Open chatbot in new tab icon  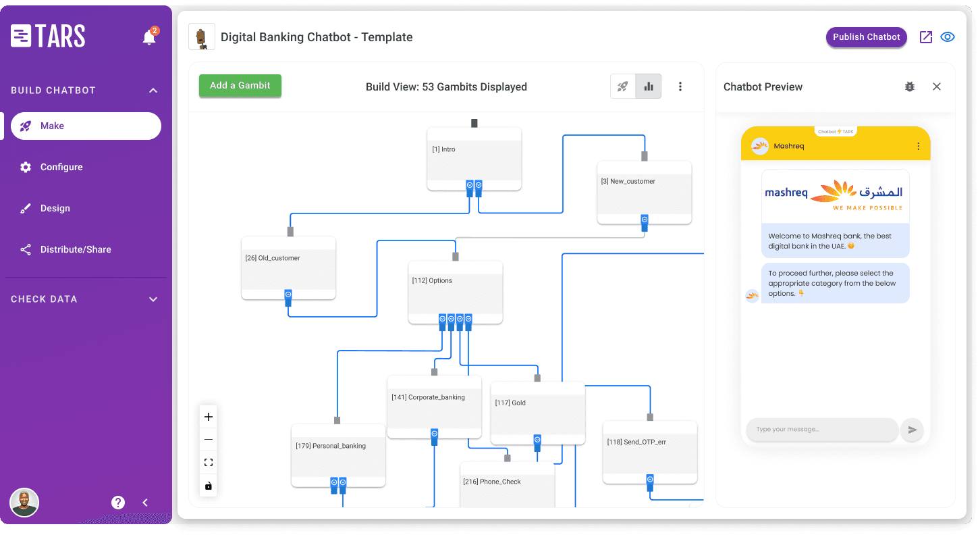926,37
